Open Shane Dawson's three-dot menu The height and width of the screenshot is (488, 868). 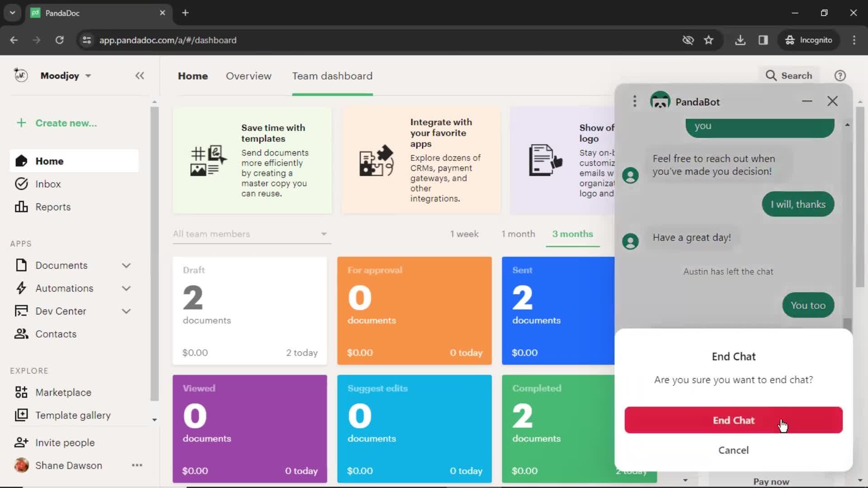137,465
